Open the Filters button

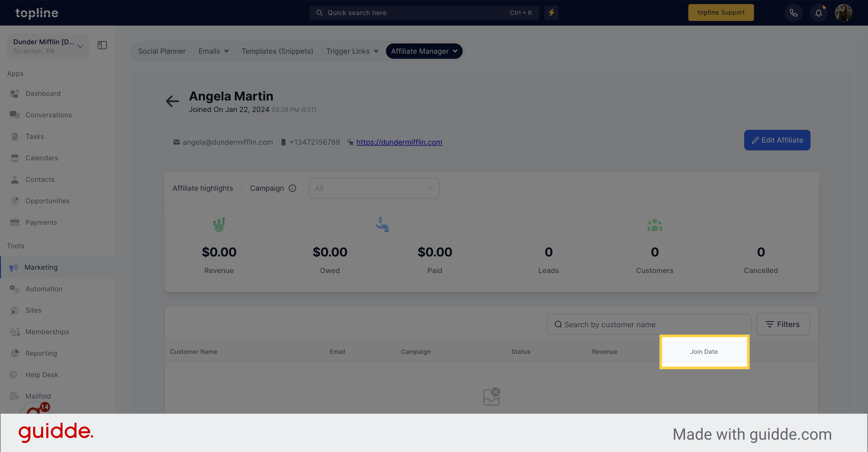pos(783,324)
